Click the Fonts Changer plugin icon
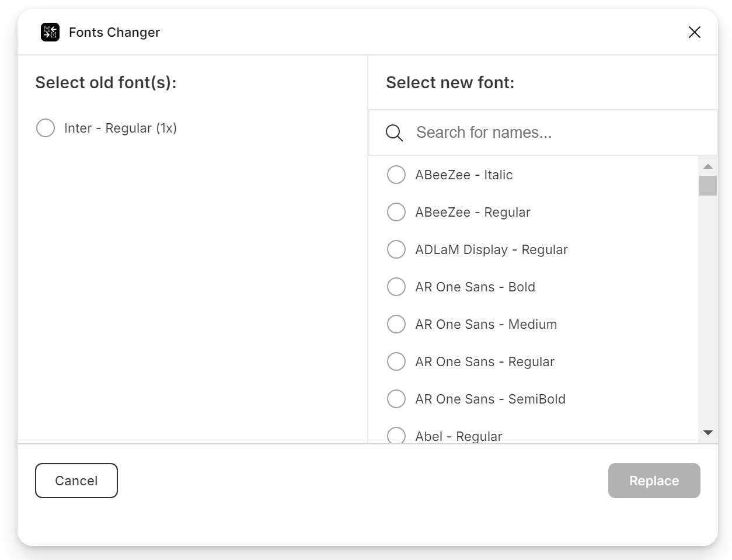 click(x=50, y=32)
